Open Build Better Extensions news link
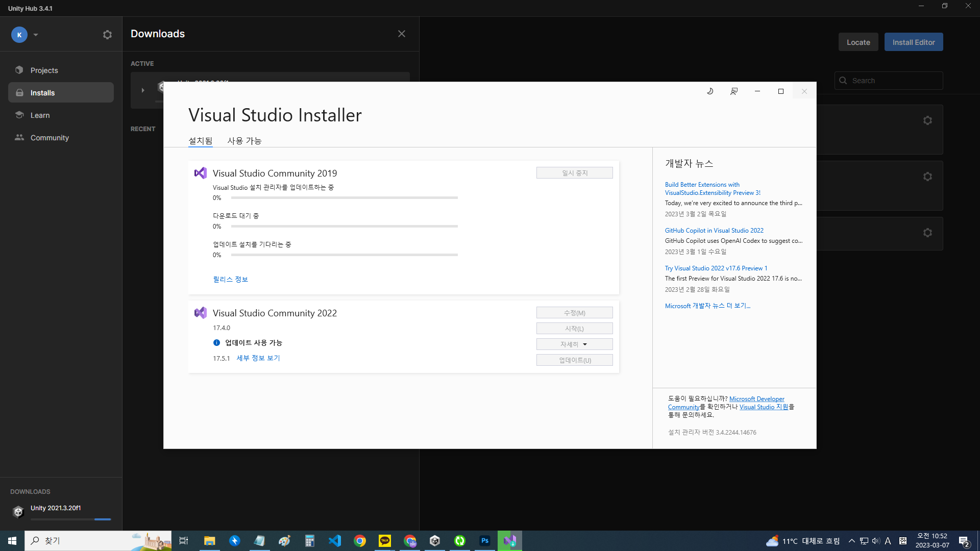This screenshot has width=980, height=551. click(x=713, y=189)
